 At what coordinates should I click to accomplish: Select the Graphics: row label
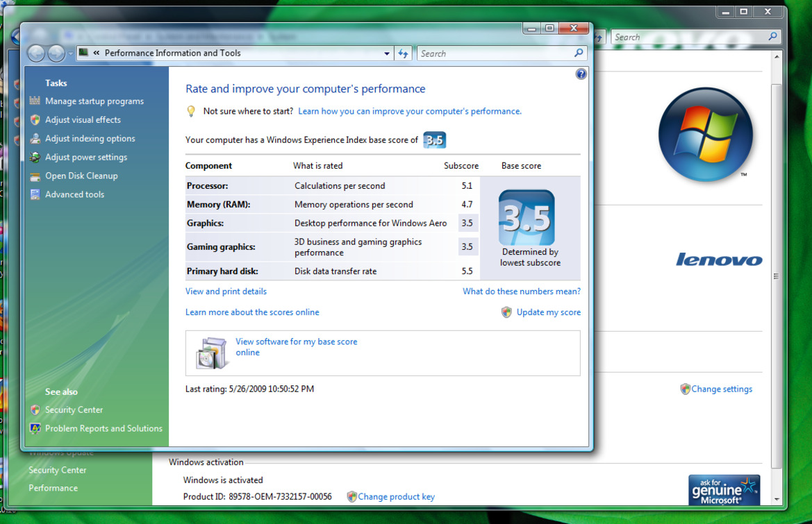coord(205,223)
